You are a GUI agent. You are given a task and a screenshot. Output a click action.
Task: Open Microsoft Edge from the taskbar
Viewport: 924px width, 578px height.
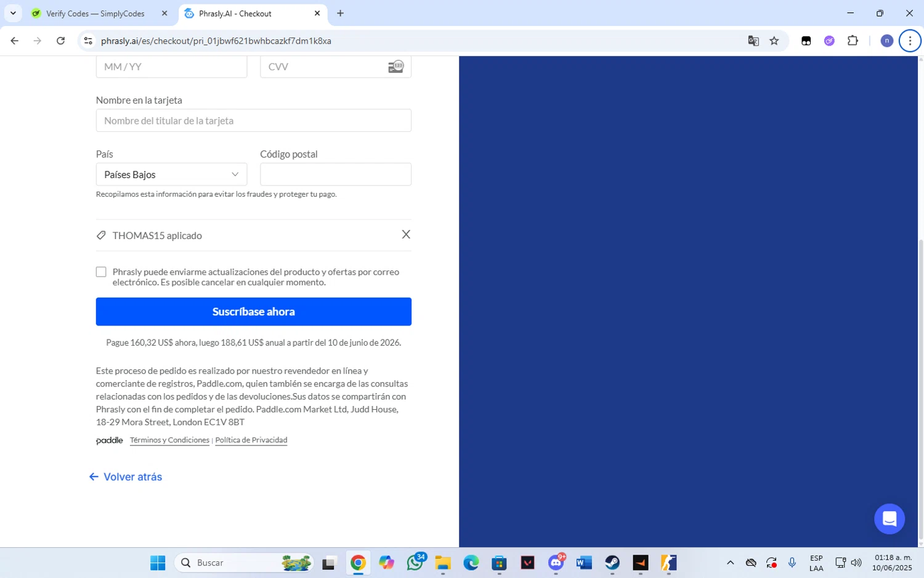pos(471,563)
